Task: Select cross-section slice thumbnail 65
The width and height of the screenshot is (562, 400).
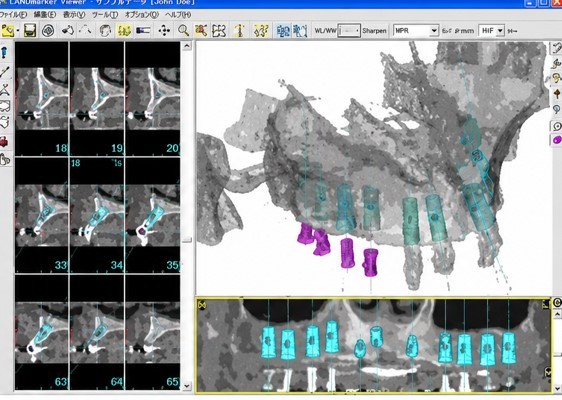Action: point(153,332)
